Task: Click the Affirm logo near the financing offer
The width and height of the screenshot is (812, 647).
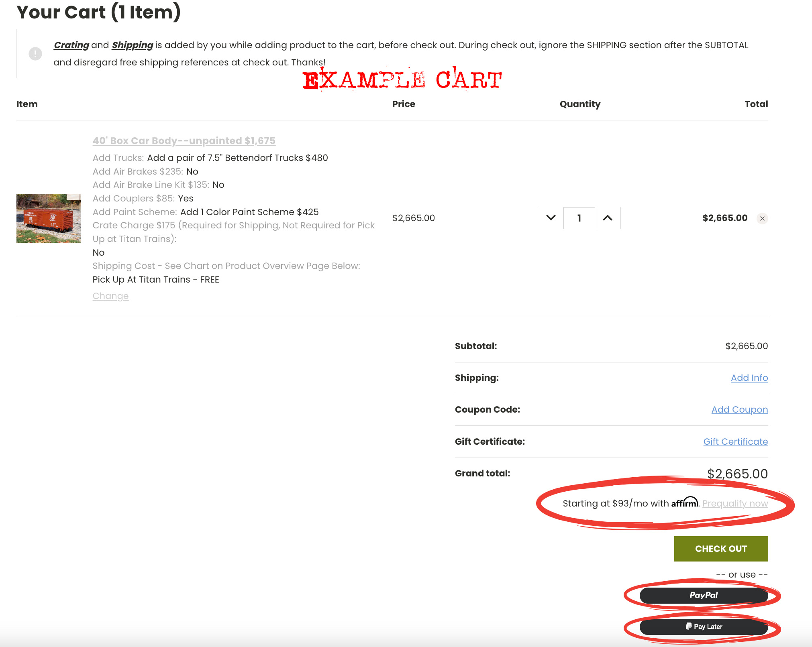Action: (684, 503)
